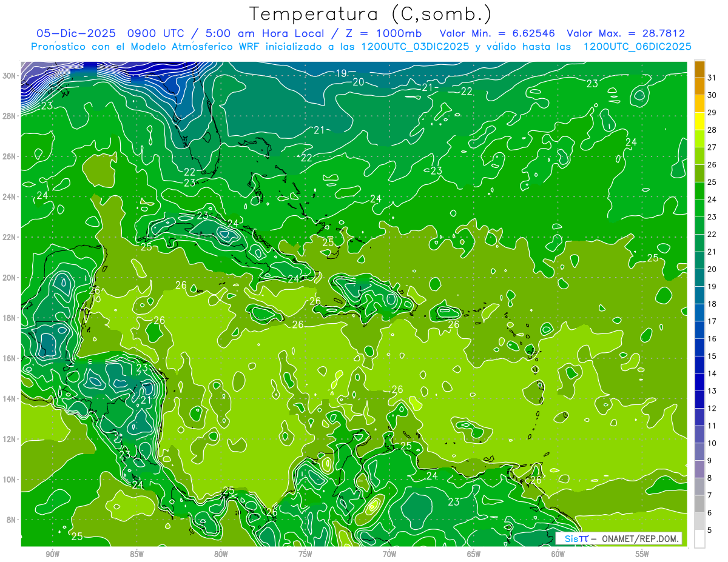This screenshot has height=562, width=728.
Task: Click the '10N' latitude label
Action: [x=10, y=480]
